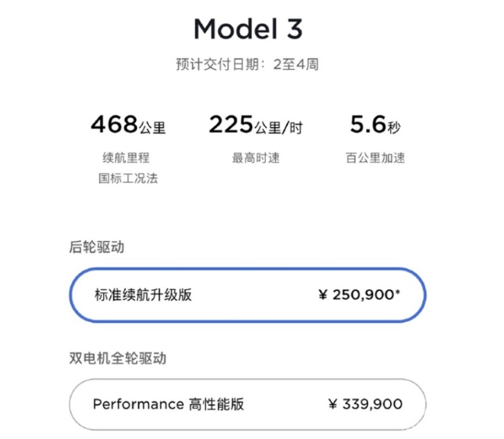Click the 2至4周 delivery estimate
Image resolution: width=504 pixels, height=439 pixels.
tap(295, 64)
